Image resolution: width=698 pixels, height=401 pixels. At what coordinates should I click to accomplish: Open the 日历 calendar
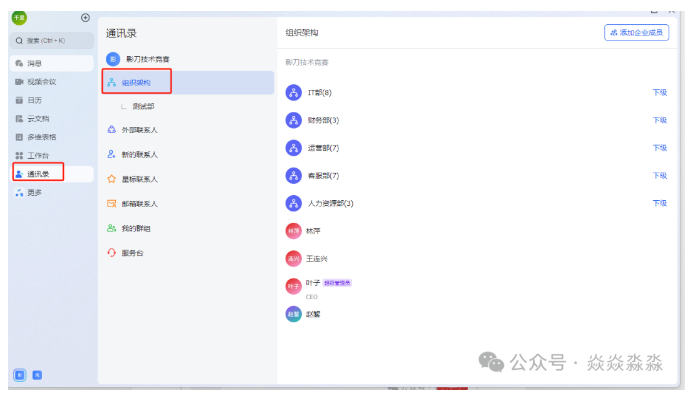52,100
